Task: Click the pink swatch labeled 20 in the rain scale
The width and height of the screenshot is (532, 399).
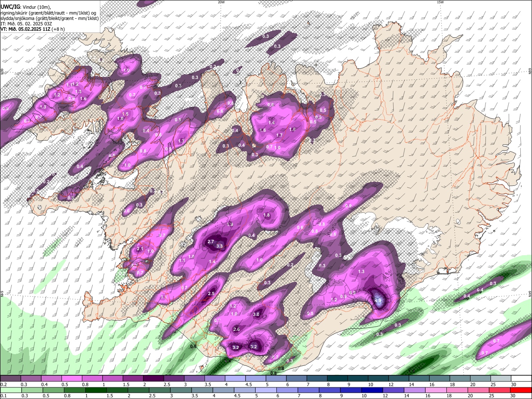Action: pos(479,391)
